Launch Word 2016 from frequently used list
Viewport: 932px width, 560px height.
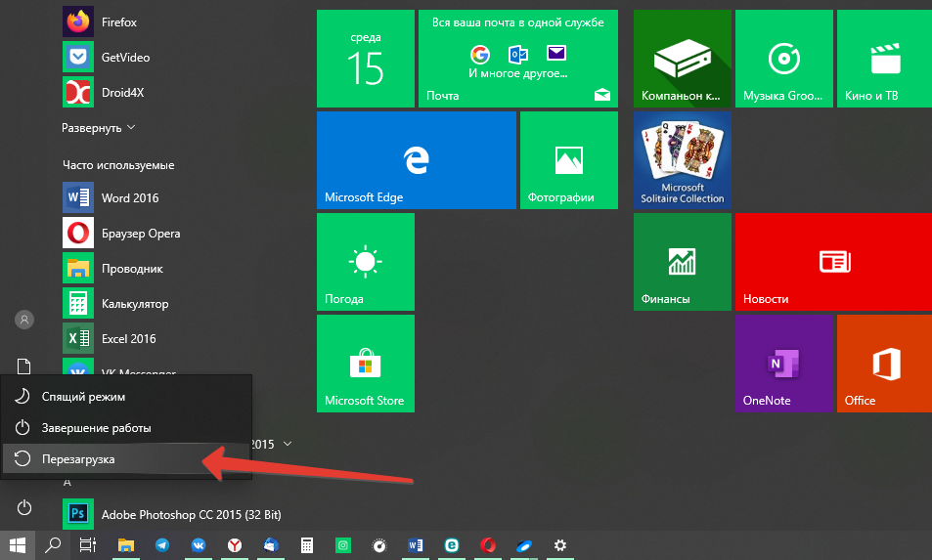coord(129,197)
